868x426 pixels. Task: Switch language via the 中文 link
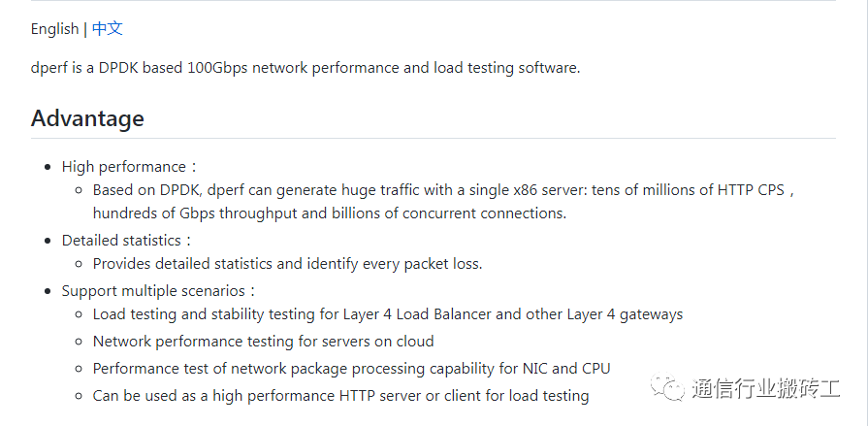point(108,28)
